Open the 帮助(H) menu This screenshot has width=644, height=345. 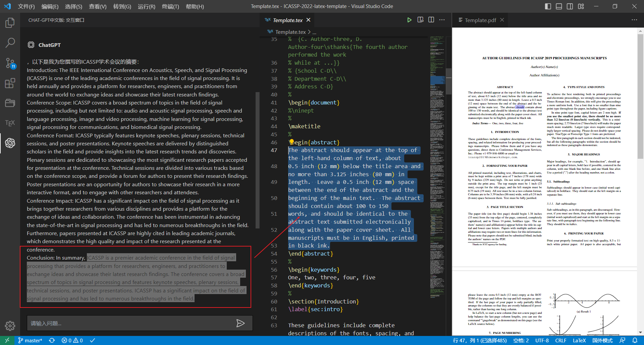tap(195, 6)
